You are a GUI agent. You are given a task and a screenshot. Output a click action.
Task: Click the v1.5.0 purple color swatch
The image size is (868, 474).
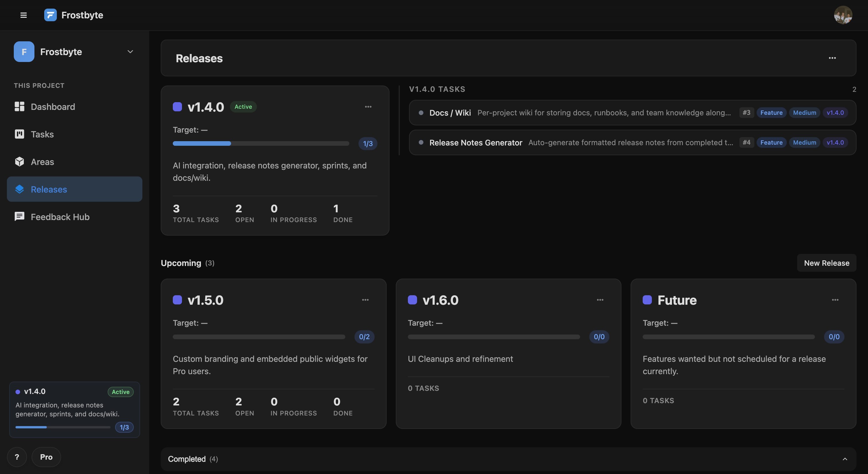[x=177, y=300]
